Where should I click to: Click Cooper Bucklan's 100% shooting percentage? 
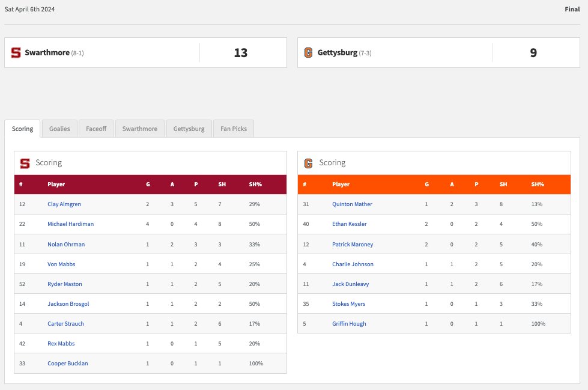pyautogui.click(x=256, y=364)
